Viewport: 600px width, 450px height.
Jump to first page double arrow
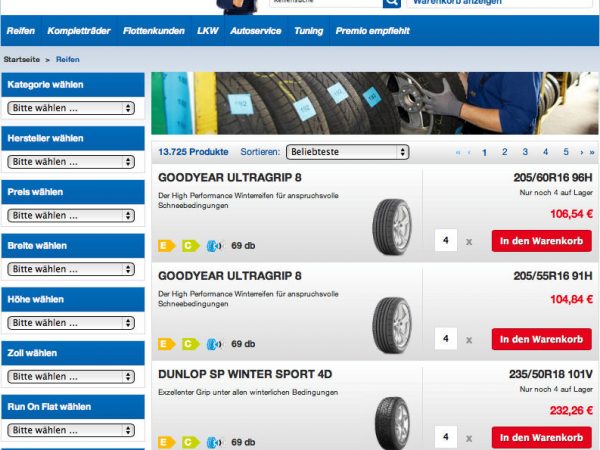coord(458,152)
